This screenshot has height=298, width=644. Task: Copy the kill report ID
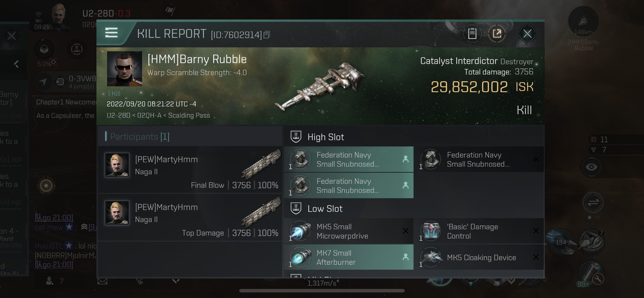[x=267, y=35]
